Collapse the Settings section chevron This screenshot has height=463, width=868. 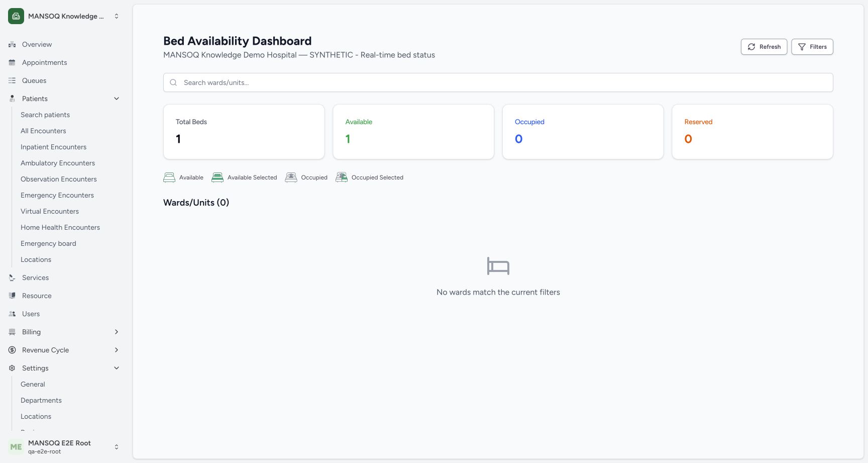117,368
